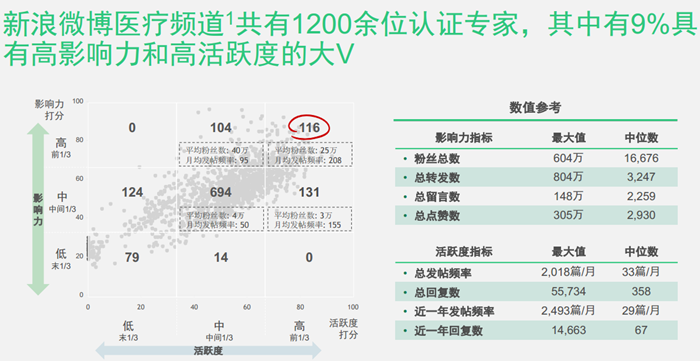The image size is (700, 361).
Task: Click the 平均粉丝数 3万 dashed box
Action: 309,219
